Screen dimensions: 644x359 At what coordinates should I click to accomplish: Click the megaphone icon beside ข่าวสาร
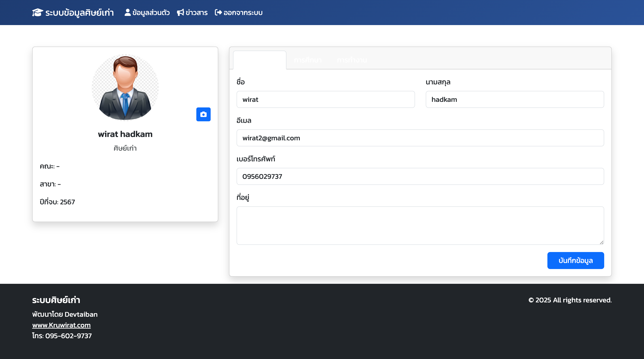point(180,13)
